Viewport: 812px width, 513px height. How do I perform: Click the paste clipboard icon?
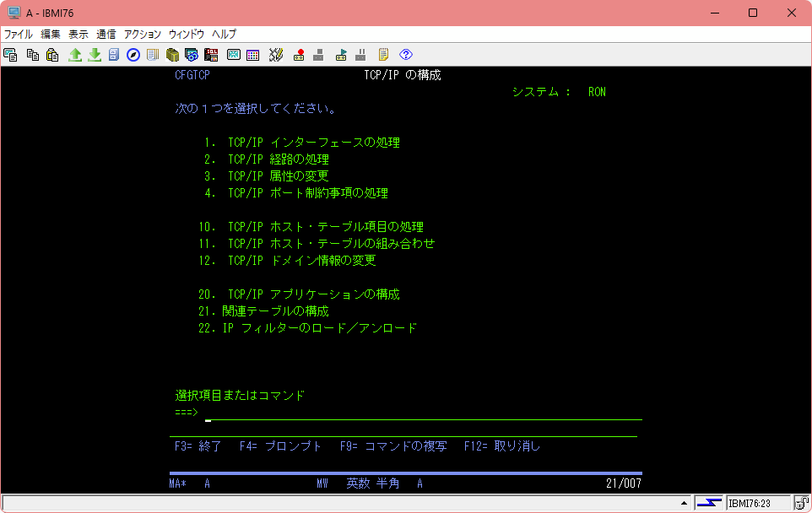[x=52, y=54]
